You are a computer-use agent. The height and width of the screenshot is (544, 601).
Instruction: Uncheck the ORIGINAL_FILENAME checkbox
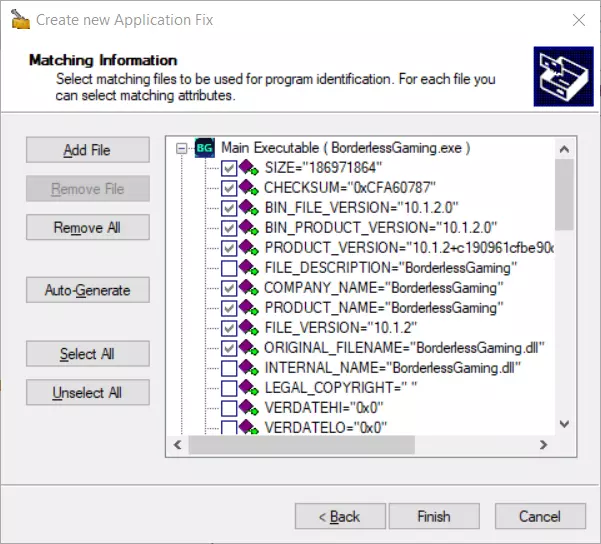point(229,348)
